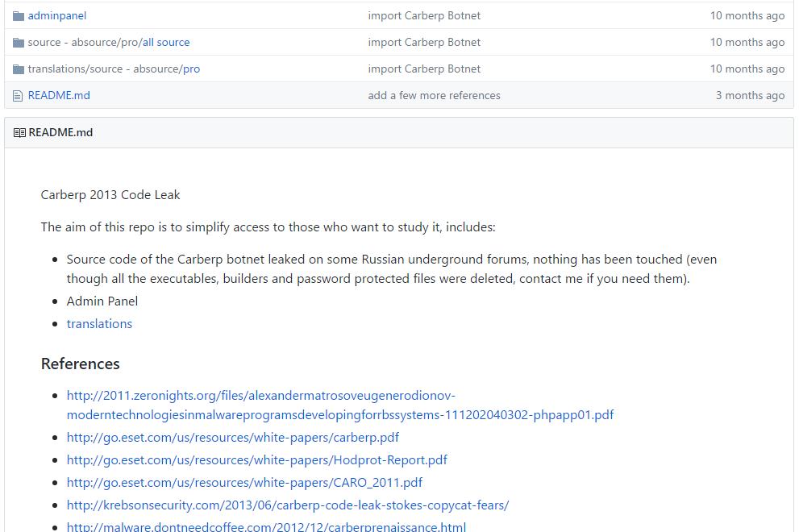This screenshot has height=532, width=799.
Task: Click the README.md file icon
Action: click(18, 95)
